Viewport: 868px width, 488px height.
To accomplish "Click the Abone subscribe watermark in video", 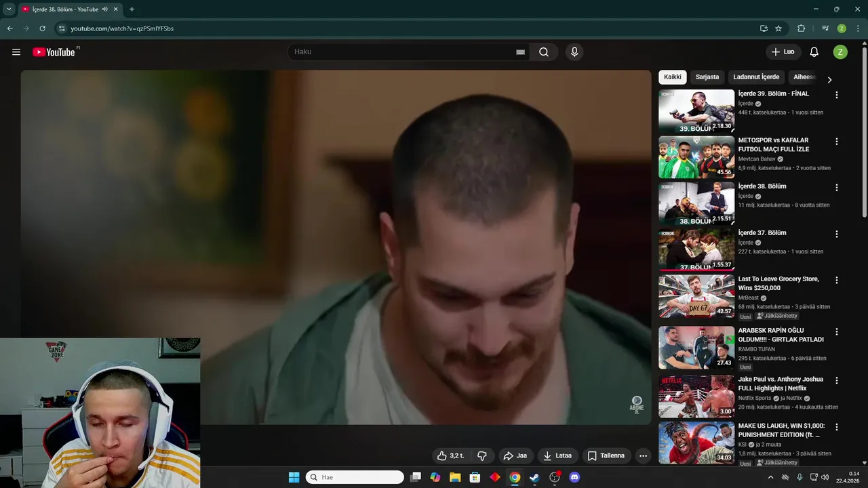I will coord(637,405).
